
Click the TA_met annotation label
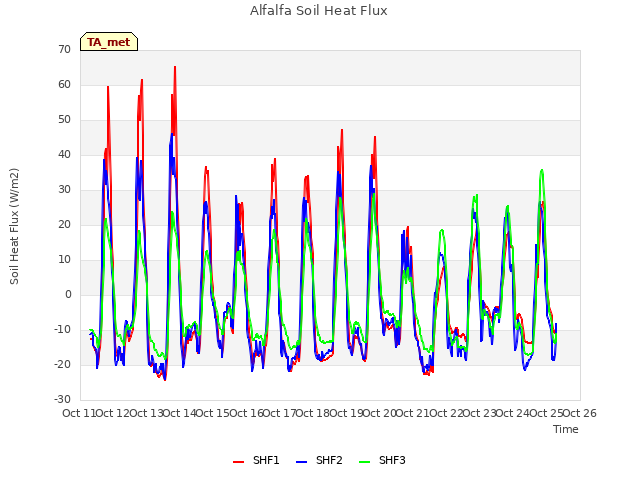pos(109,42)
